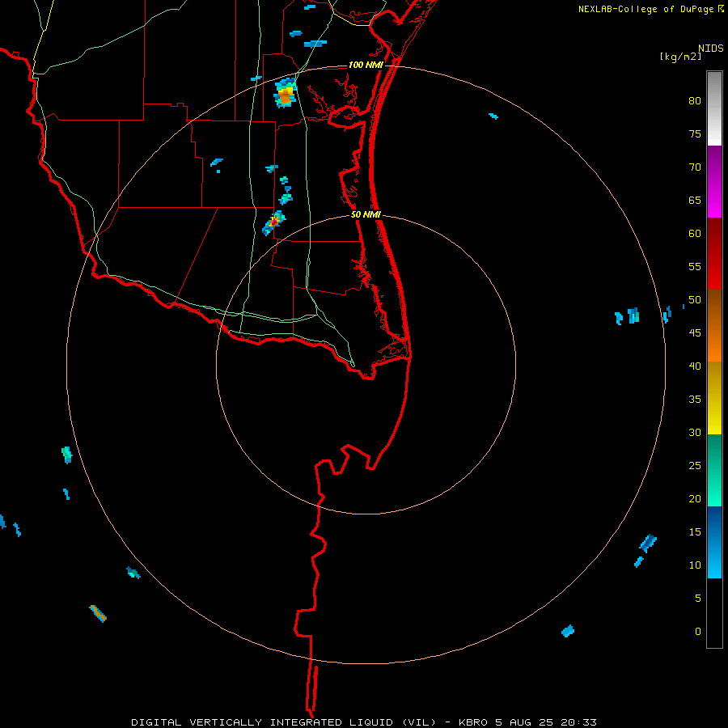Viewport: 728px width, 728px height.
Task: Select the 40 value on the color scale
Action: click(x=695, y=366)
